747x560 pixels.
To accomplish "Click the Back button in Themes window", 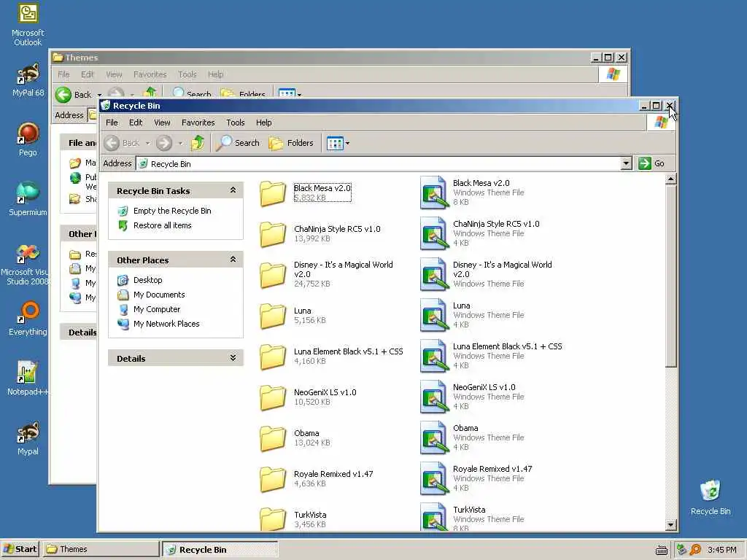I will click(73, 94).
